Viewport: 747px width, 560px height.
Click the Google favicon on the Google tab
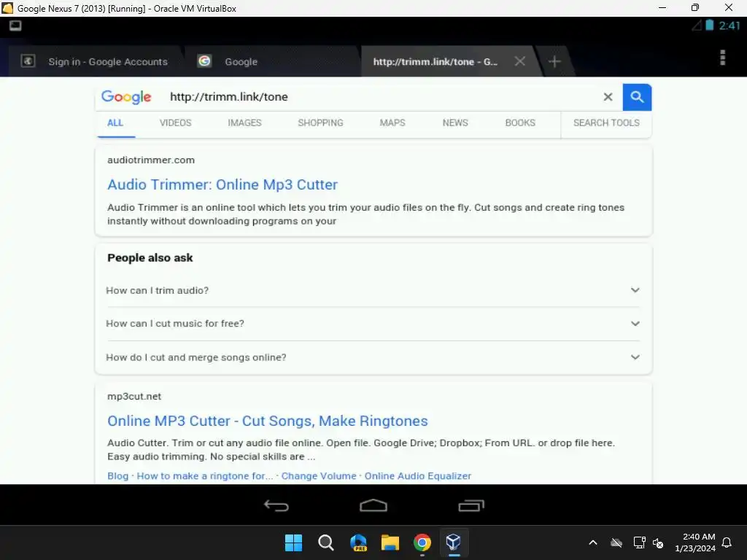204,61
